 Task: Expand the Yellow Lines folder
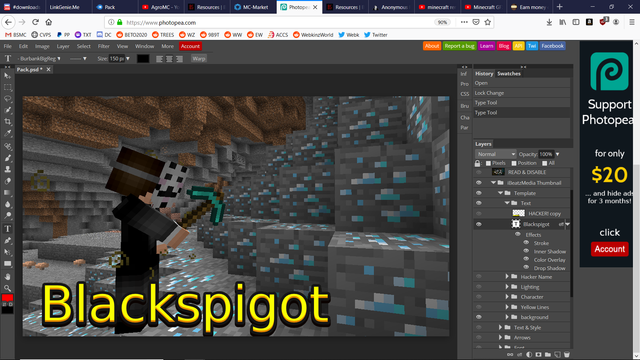coord(507,307)
